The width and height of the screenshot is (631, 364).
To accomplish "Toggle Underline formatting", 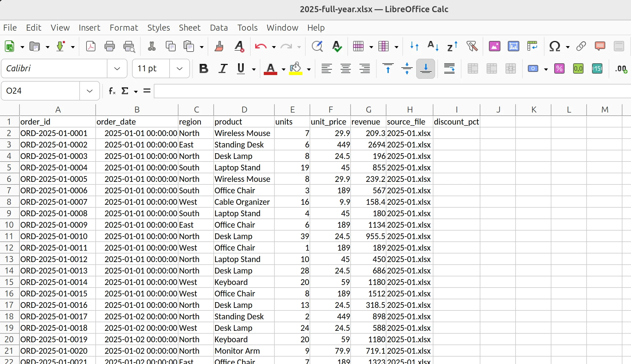I will coord(241,68).
